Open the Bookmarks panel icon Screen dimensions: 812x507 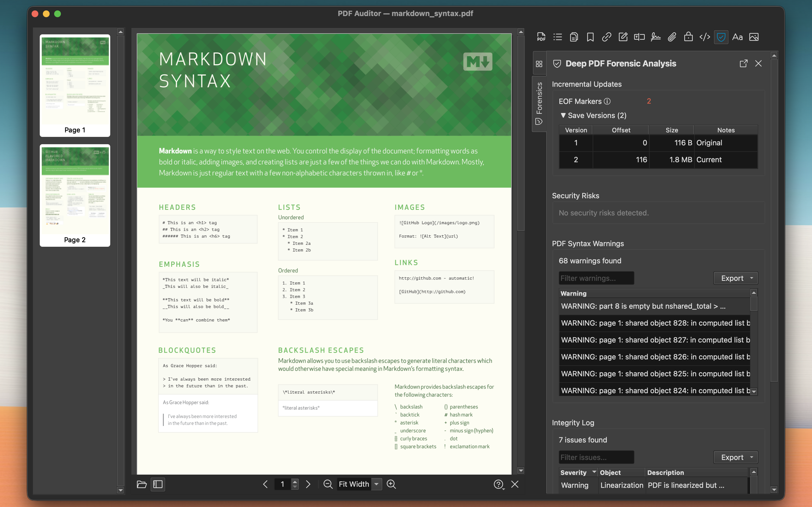pos(590,37)
